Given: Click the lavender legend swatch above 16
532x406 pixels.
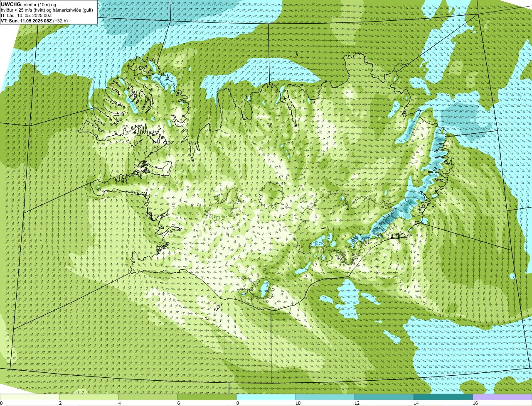Looking at the screenshot, I should tap(502, 397).
